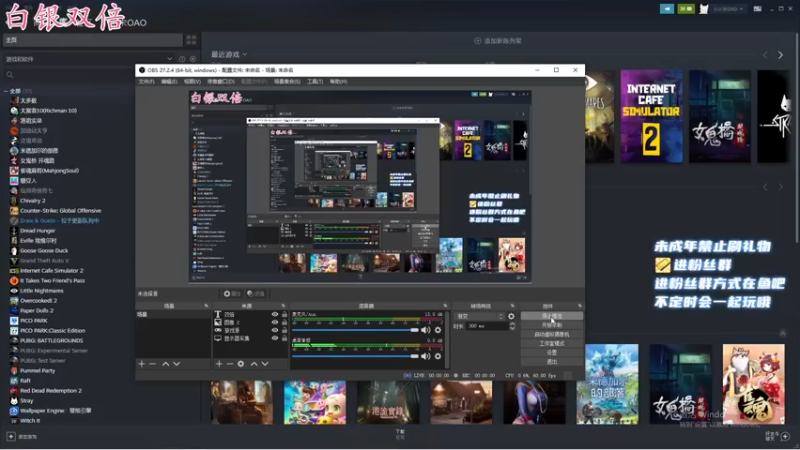Open the OBS Tools menu
The width and height of the screenshot is (800, 450).
(315, 82)
